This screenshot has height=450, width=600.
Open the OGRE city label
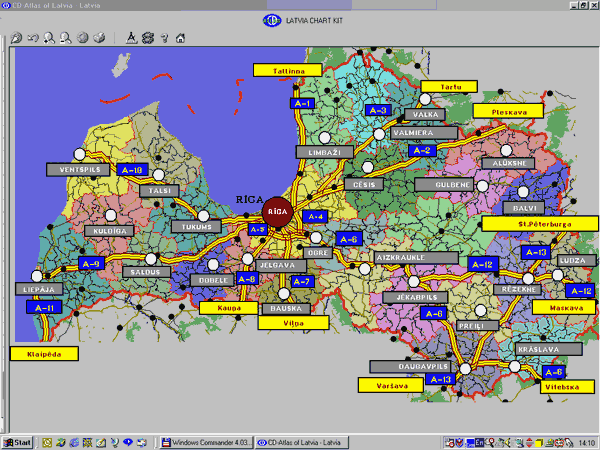pos(318,253)
